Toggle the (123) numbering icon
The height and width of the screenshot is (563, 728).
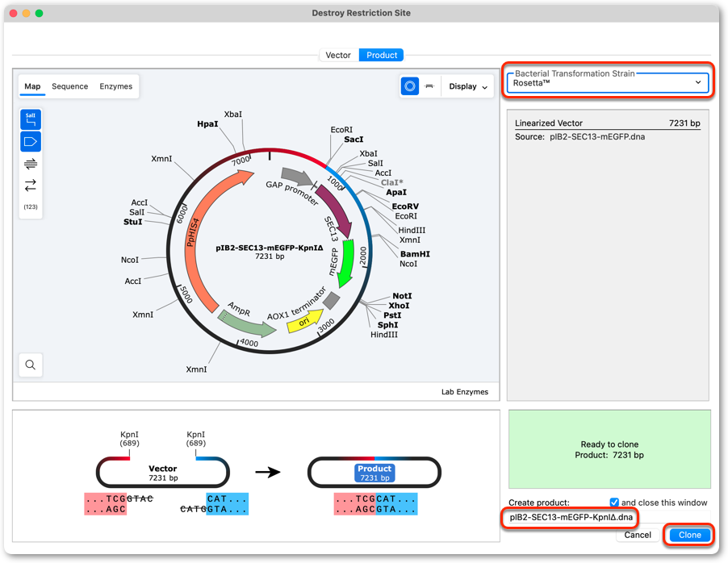click(31, 206)
